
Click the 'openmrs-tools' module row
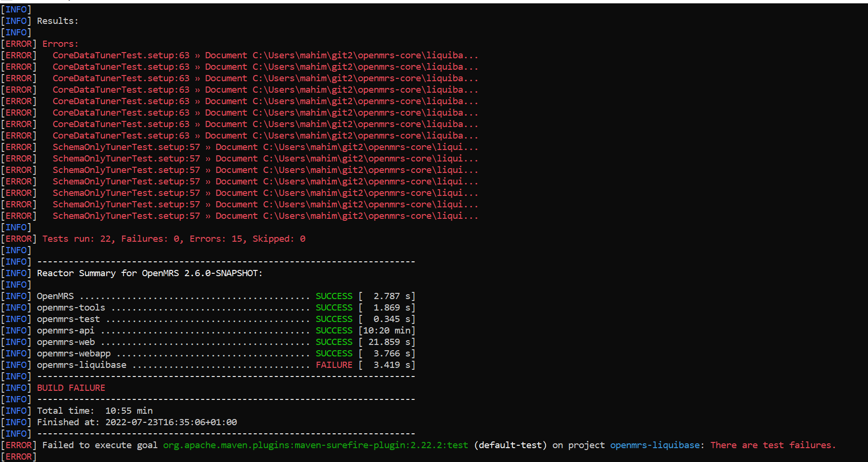click(226, 308)
